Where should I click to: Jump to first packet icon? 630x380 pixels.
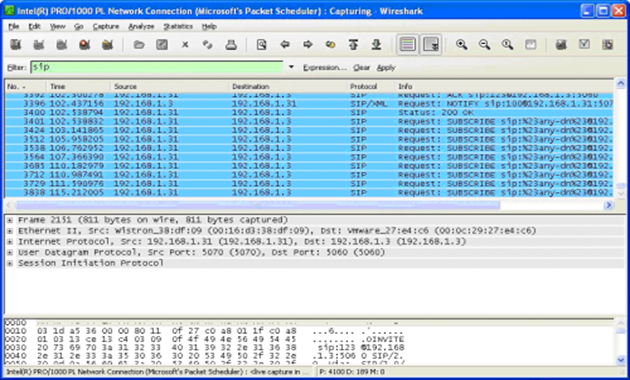tap(353, 45)
